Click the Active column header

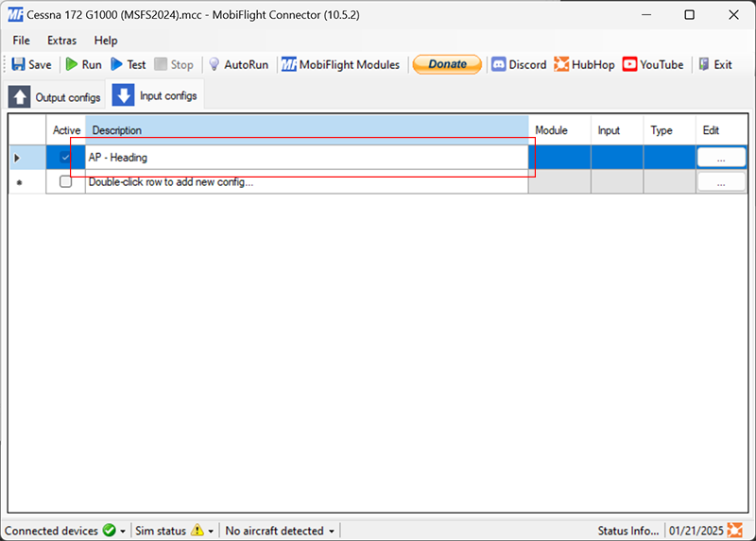(66, 129)
